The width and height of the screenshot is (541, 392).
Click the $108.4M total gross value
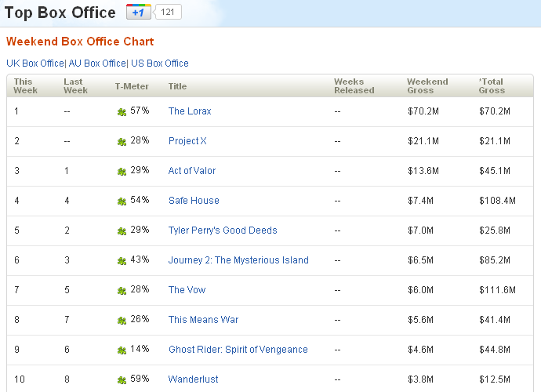coord(497,201)
